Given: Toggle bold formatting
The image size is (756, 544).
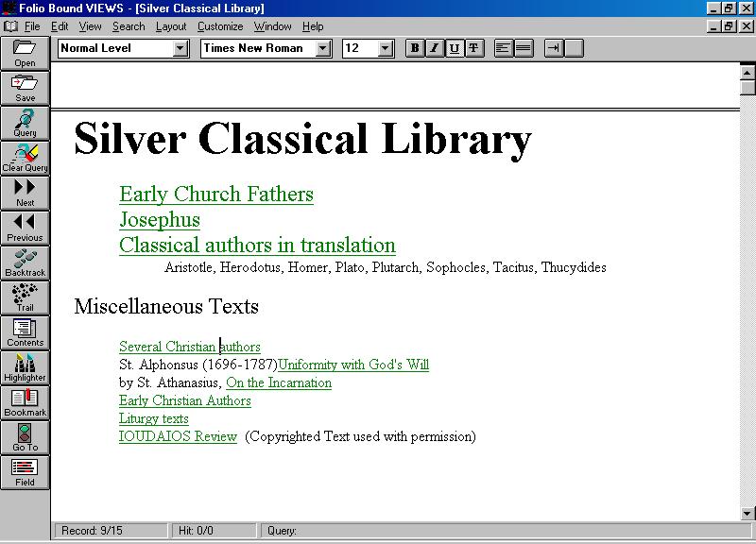Looking at the screenshot, I should pos(415,48).
